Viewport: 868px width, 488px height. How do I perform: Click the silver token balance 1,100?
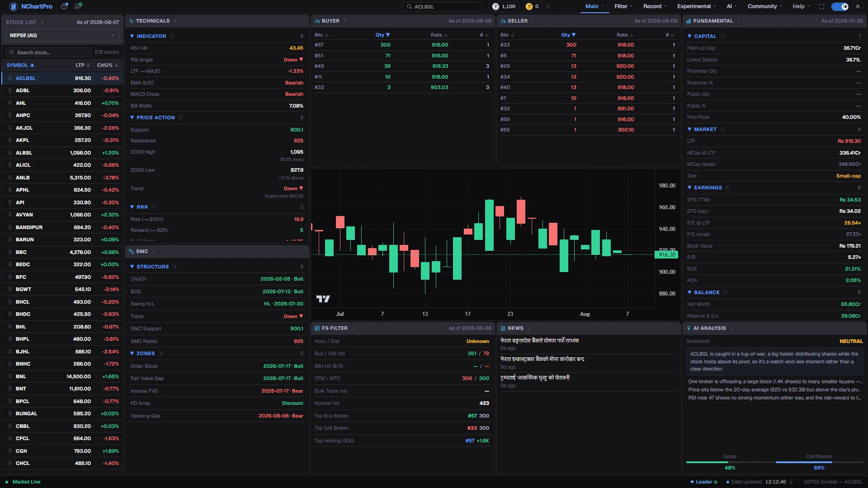pyautogui.click(x=504, y=6)
